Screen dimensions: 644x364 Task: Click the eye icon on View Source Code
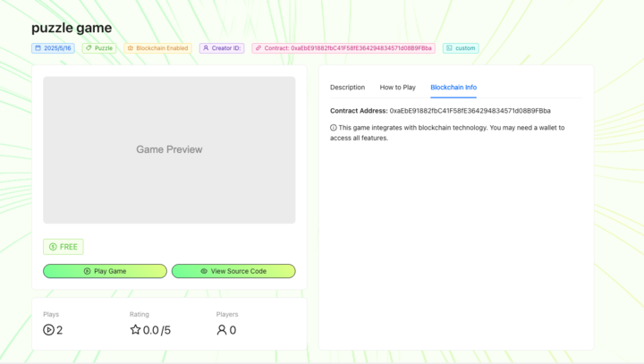(x=204, y=271)
